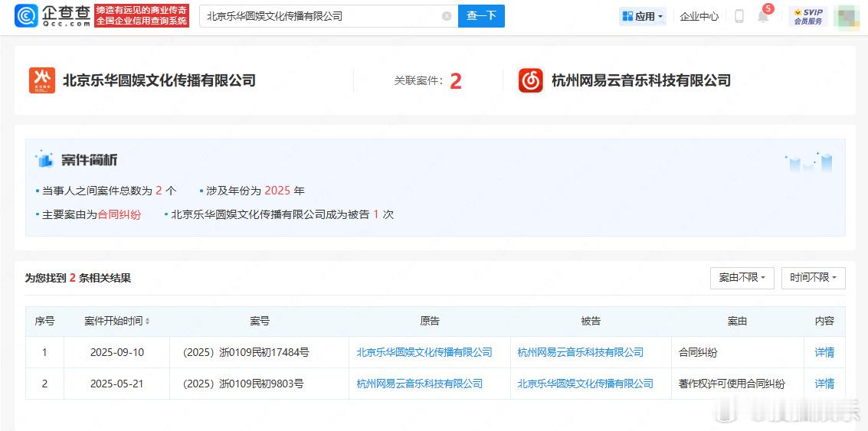This screenshot has width=868, height=431.
Task: Click the 内容 column header
Action: point(824,321)
